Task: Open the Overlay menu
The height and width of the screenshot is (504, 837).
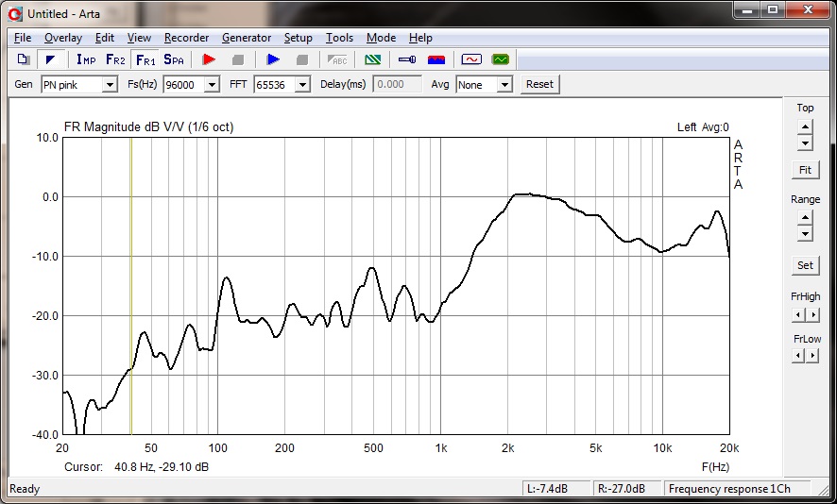Action: coord(63,38)
